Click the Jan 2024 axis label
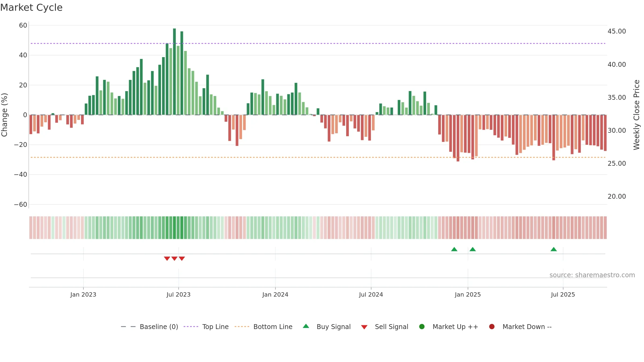 [275, 295]
